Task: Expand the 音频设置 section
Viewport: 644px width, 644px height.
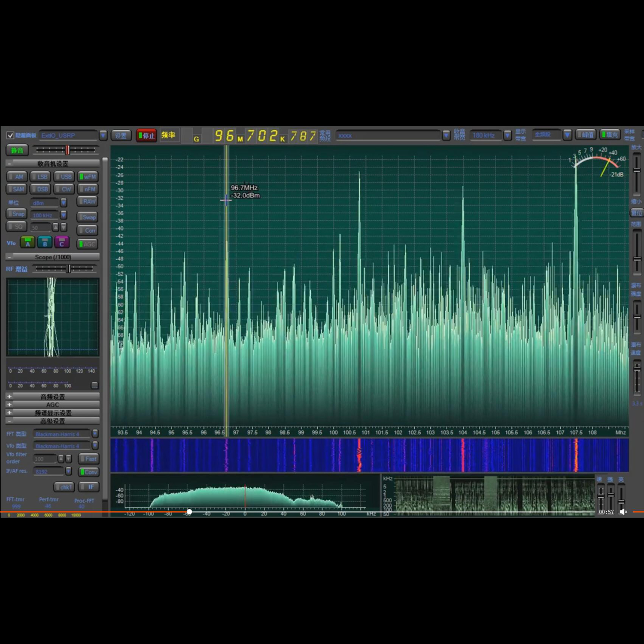Action: click(52, 397)
